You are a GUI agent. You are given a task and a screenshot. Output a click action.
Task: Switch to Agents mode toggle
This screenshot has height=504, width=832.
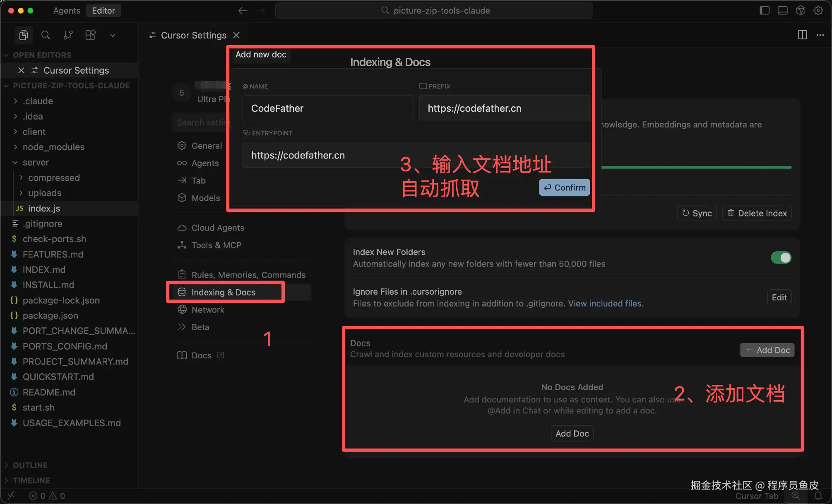pos(67,11)
